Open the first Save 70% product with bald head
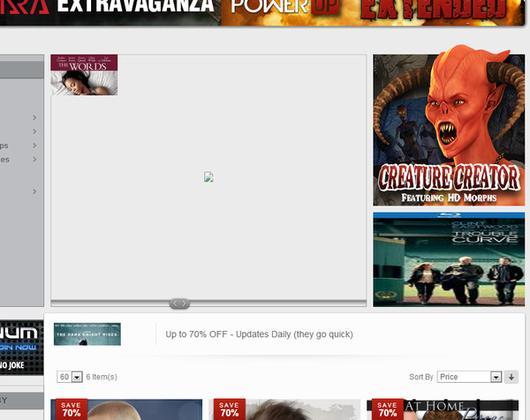Image resolution: width=530 pixels, height=420 pixels. tap(126, 409)
